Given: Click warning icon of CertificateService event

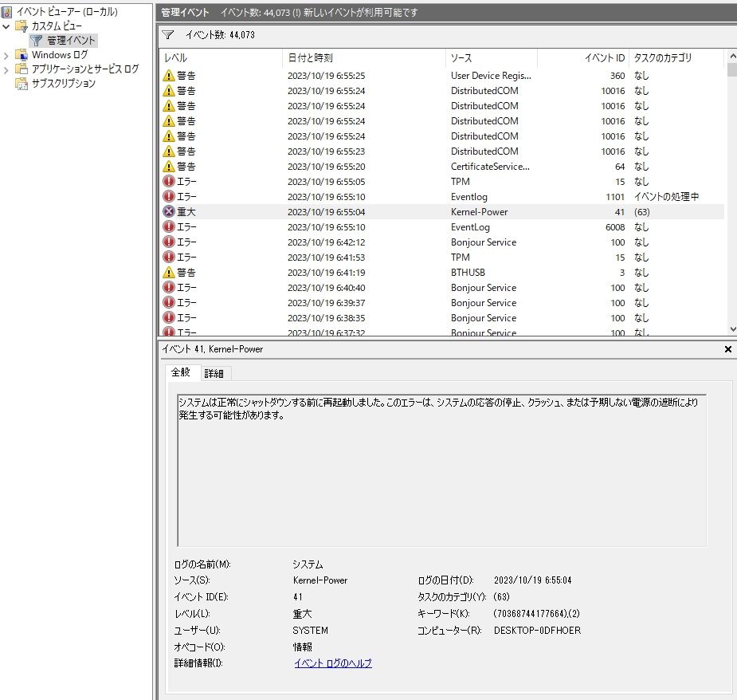Looking at the screenshot, I should (169, 166).
